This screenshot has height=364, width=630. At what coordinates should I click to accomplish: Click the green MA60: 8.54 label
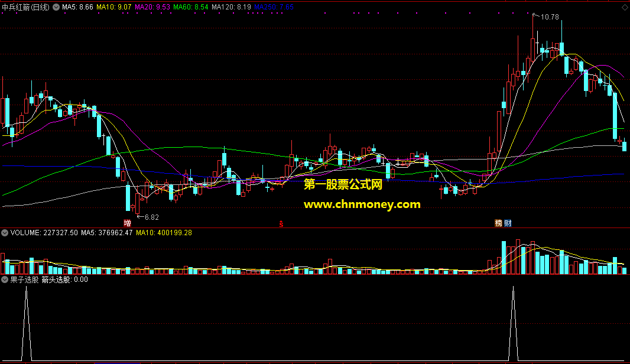pyautogui.click(x=191, y=7)
